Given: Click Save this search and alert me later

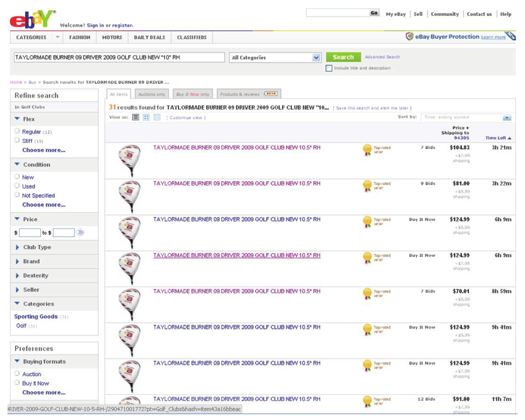Looking at the screenshot, I should coord(372,108).
